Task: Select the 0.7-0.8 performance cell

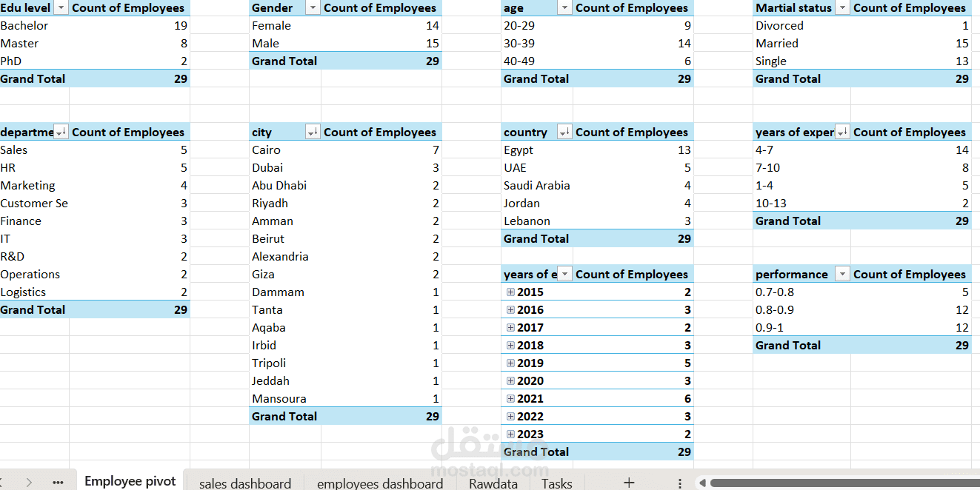Action: coord(775,292)
